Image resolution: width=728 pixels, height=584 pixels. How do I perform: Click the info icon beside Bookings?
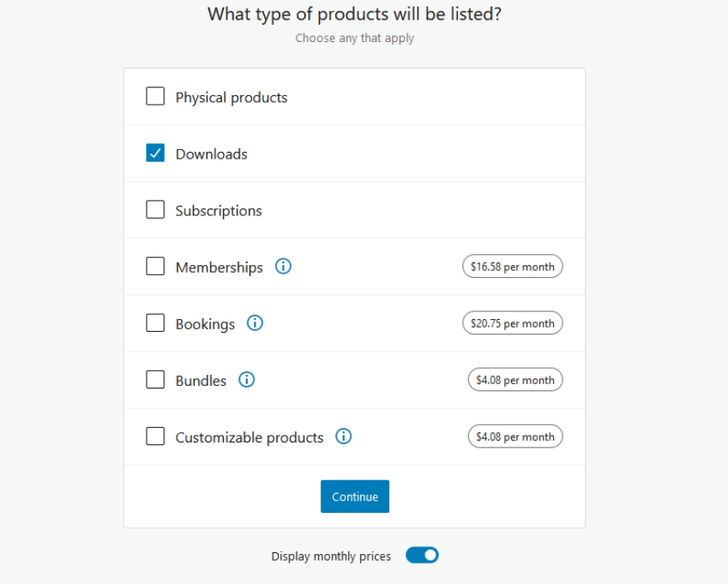tap(255, 323)
